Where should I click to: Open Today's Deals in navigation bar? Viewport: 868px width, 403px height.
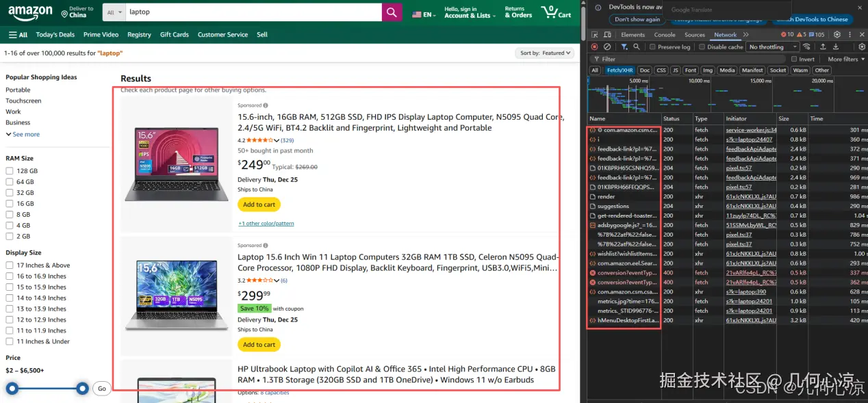pos(55,34)
